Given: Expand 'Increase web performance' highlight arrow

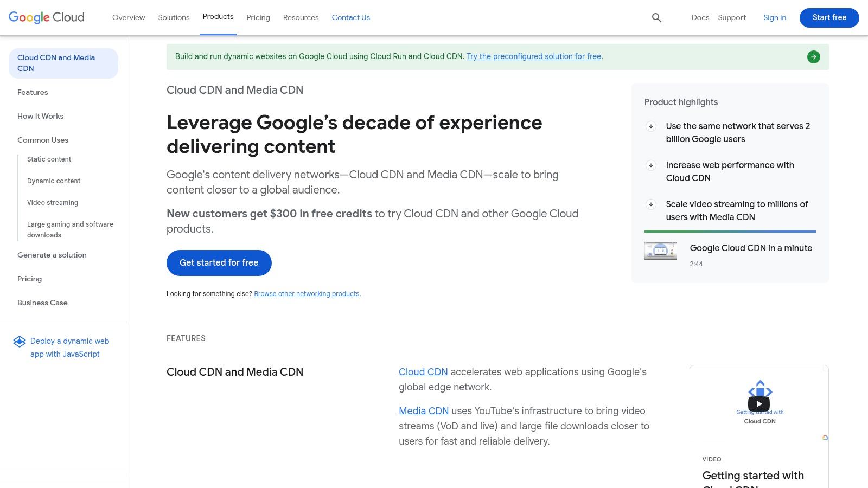Looking at the screenshot, I should [651, 165].
